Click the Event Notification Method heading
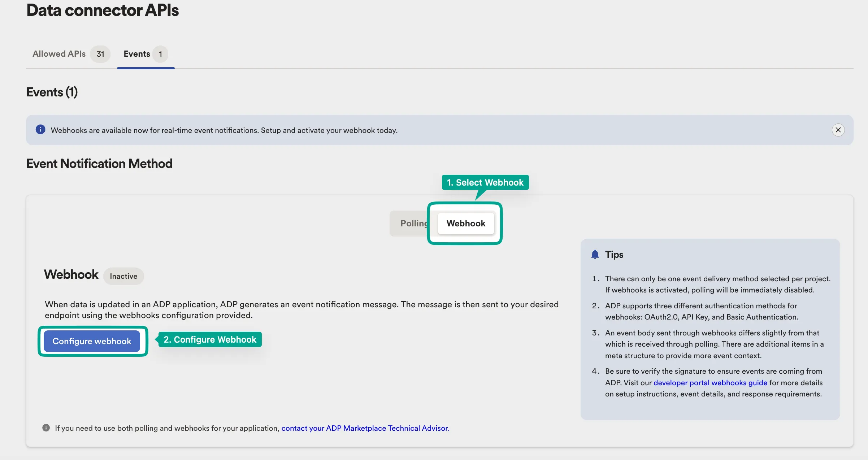This screenshot has width=868, height=460. [99, 164]
